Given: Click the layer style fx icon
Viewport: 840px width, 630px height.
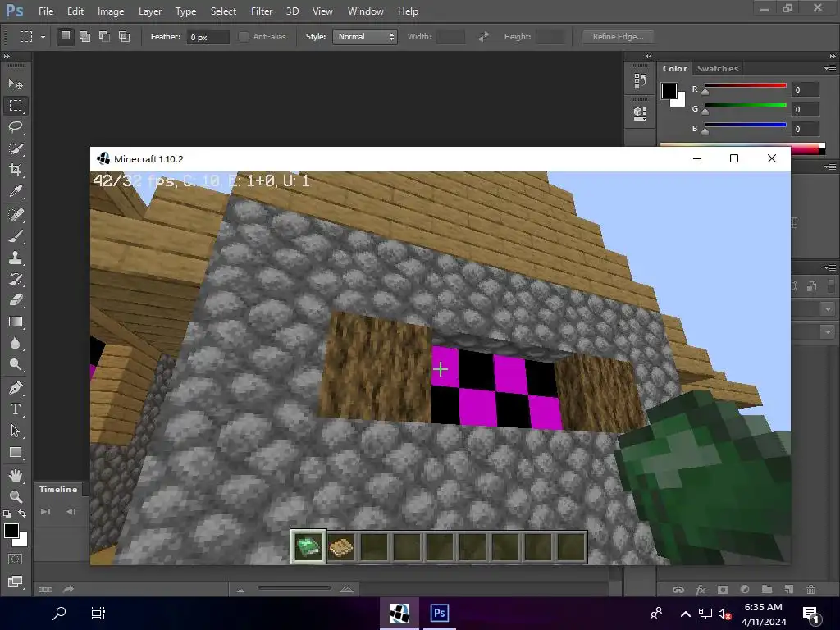Looking at the screenshot, I should pyautogui.click(x=701, y=589).
